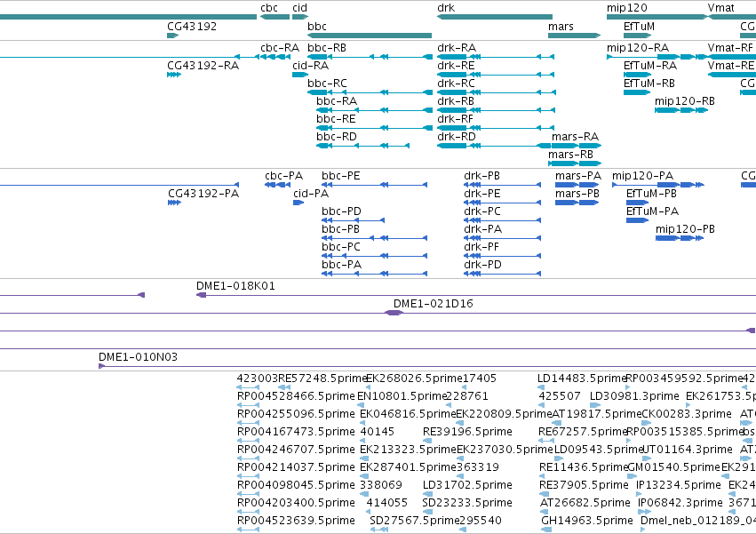The image size is (756, 534).
Task: Select protein label CG43192-PA
Action: (203, 194)
